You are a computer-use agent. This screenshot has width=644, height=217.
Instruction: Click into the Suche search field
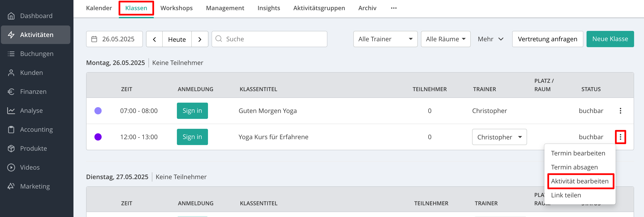pyautogui.click(x=269, y=39)
